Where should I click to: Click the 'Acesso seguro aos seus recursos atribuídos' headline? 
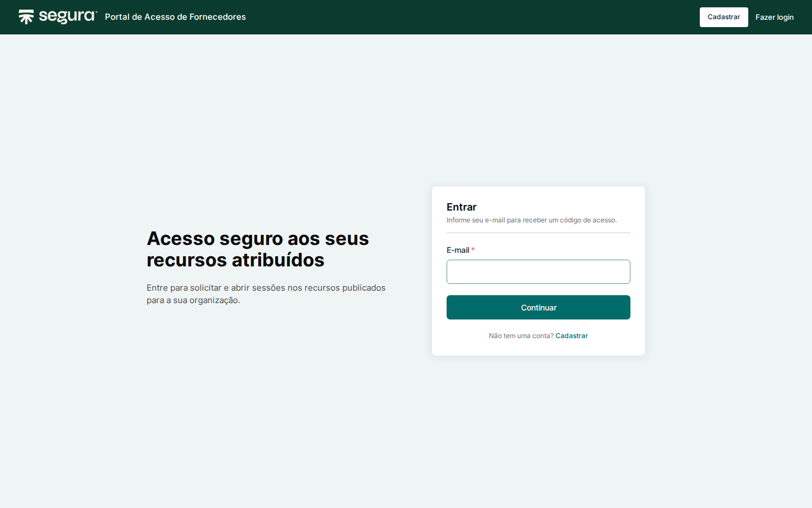(x=258, y=249)
